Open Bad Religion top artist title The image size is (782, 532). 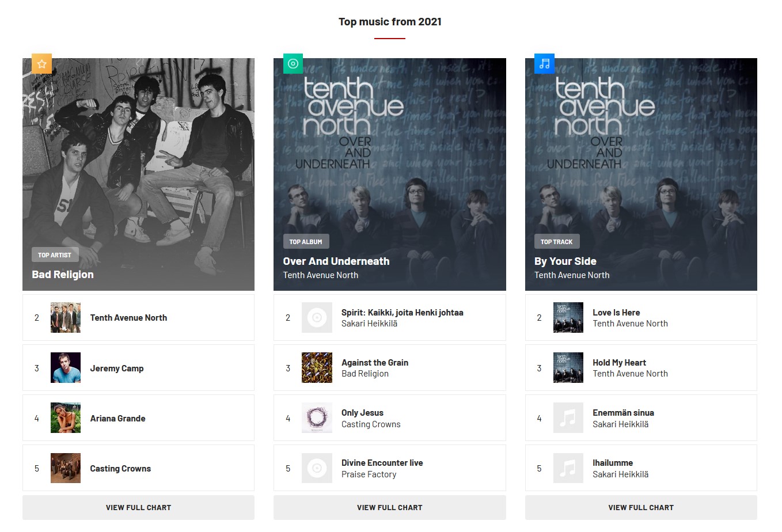coord(63,275)
